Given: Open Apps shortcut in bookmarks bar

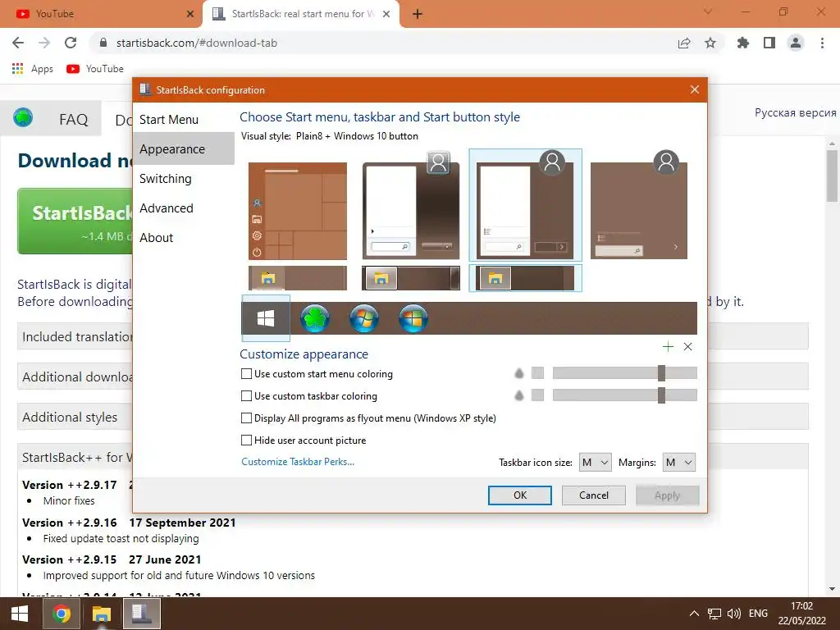Looking at the screenshot, I should point(33,69).
